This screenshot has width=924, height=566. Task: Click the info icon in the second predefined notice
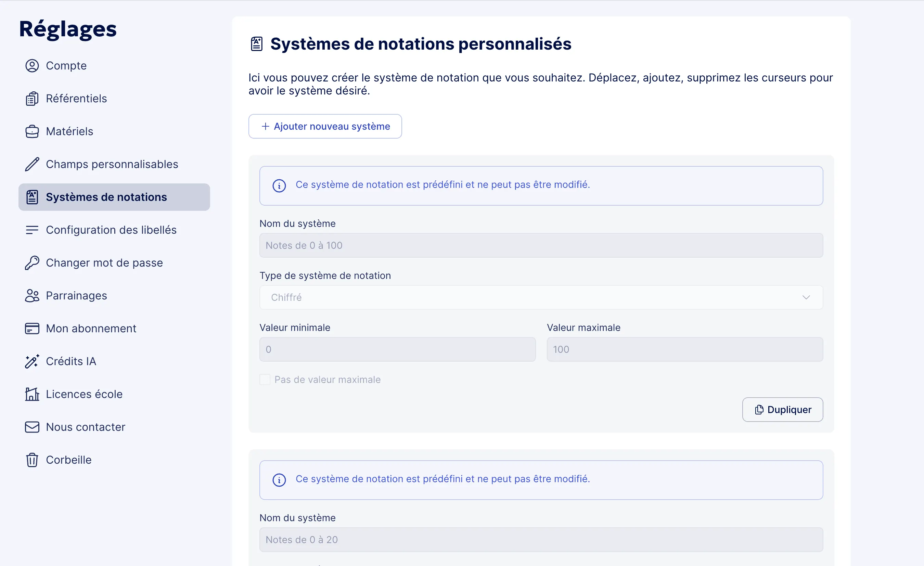(x=279, y=480)
